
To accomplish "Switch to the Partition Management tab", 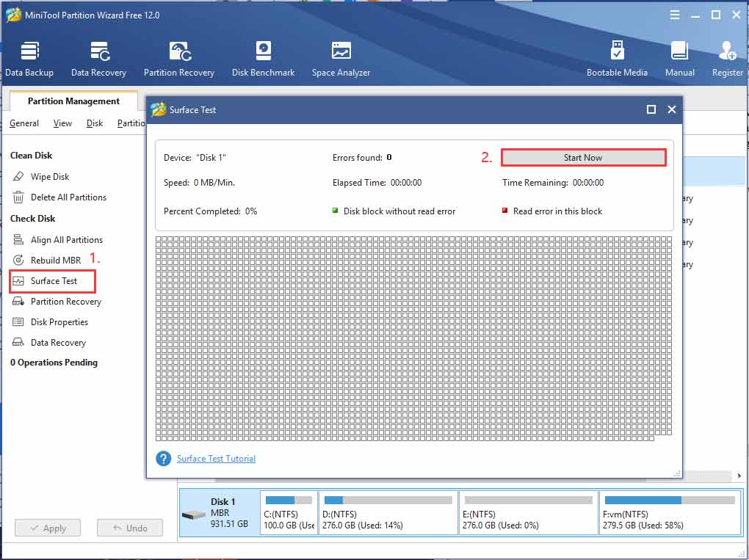I will 73,101.
